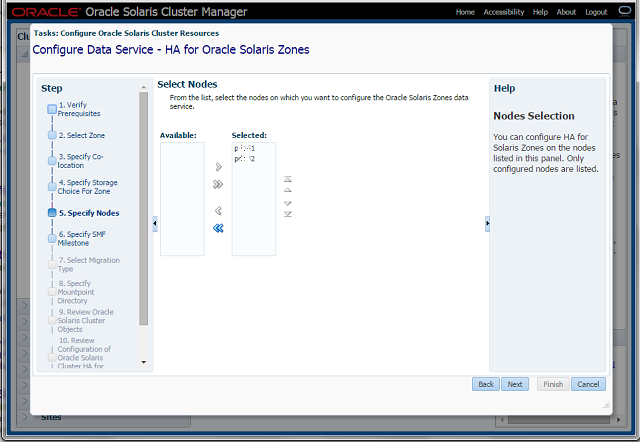Collapse the Help pane with right splitter arrow
Image resolution: width=640 pixels, height=442 pixels.
tap(487, 224)
